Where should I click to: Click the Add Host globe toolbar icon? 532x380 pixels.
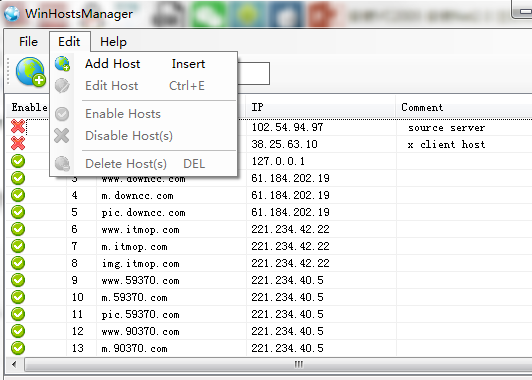tap(30, 72)
